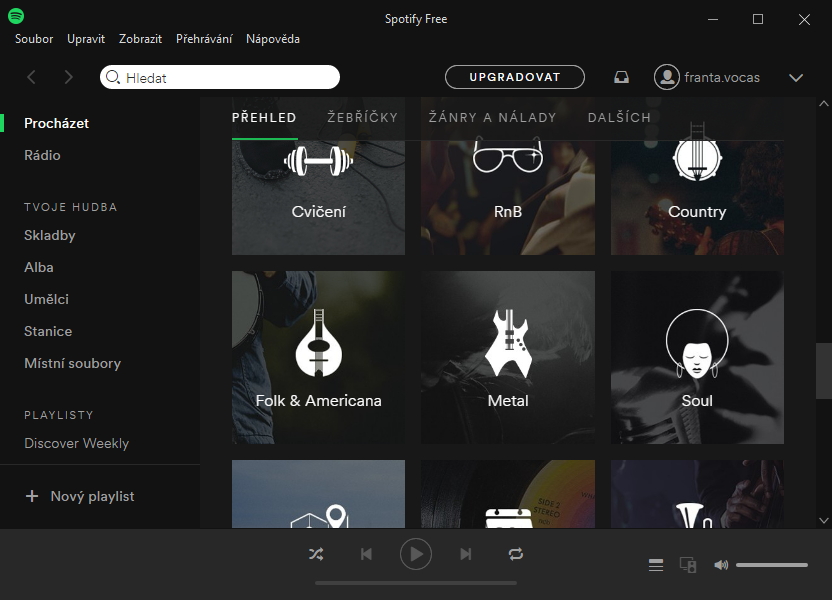
Task: Open Procházet in the sidebar
Action: 57,123
